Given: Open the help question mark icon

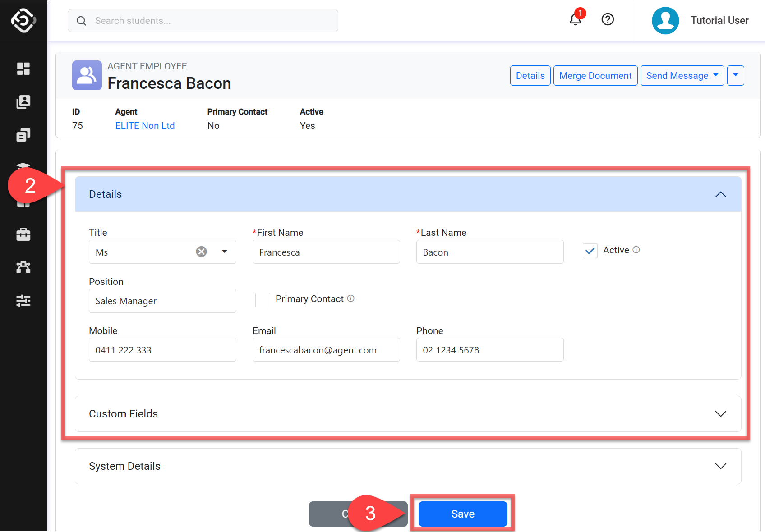Looking at the screenshot, I should coord(608,20).
